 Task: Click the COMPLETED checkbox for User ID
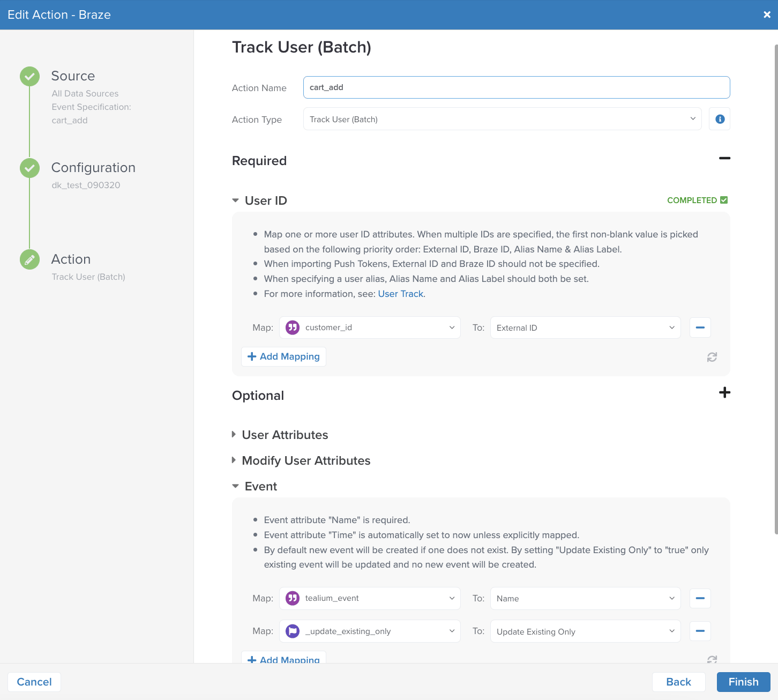[724, 200]
